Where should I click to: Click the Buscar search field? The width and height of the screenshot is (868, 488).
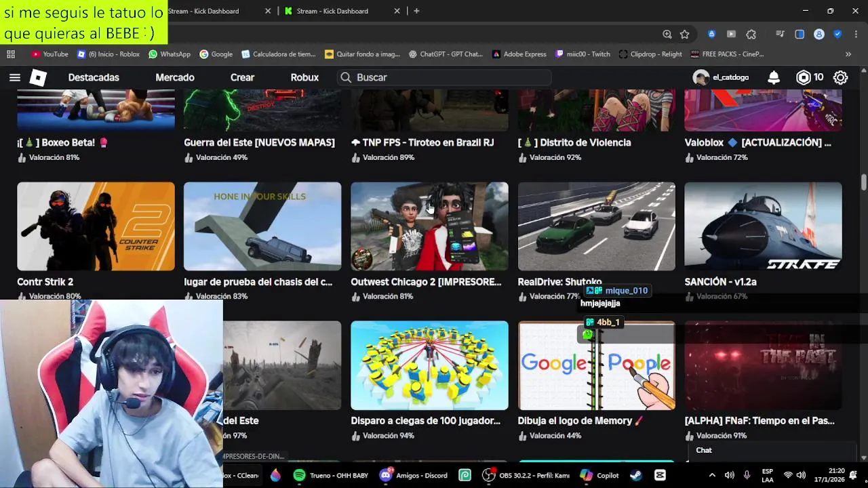click(x=444, y=77)
